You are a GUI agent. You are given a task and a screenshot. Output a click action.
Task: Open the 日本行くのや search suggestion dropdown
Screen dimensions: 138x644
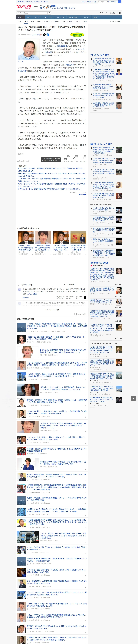click(x=112, y=2)
